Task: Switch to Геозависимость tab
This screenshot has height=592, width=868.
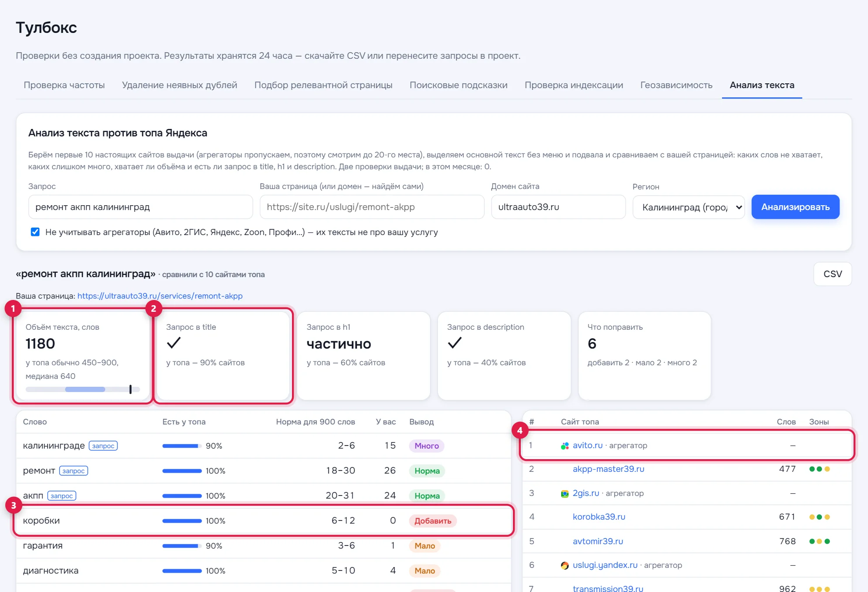Action: point(676,85)
